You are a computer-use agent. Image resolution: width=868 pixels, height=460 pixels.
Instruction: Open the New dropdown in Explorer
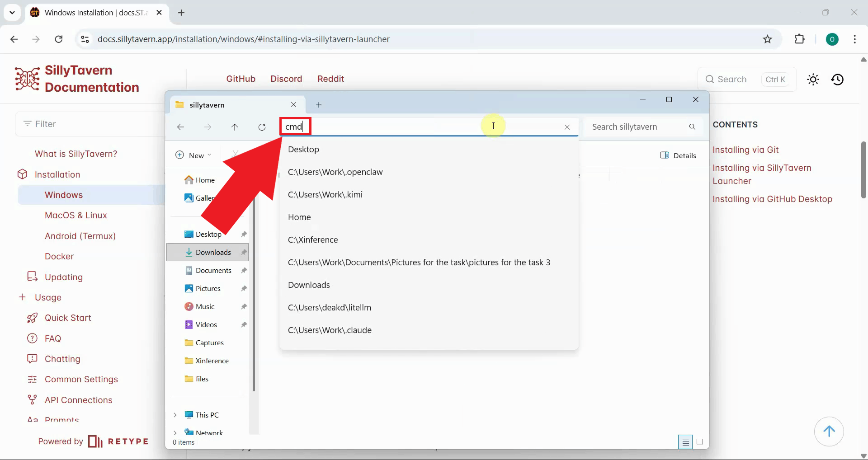tap(193, 155)
